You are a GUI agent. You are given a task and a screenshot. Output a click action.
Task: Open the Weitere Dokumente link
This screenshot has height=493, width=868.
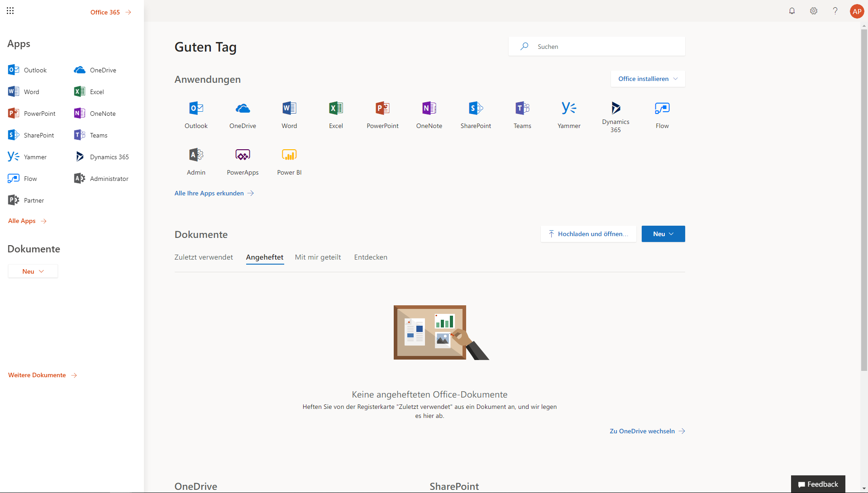tap(43, 375)
